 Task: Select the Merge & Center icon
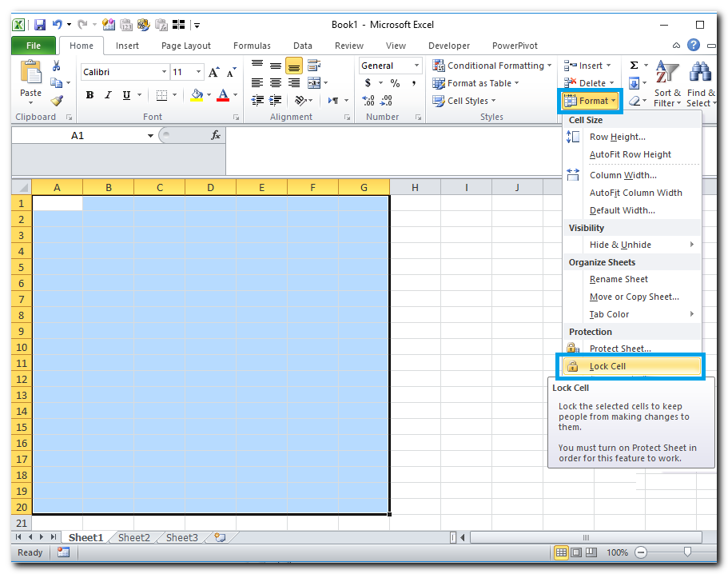tap(313, 83)
